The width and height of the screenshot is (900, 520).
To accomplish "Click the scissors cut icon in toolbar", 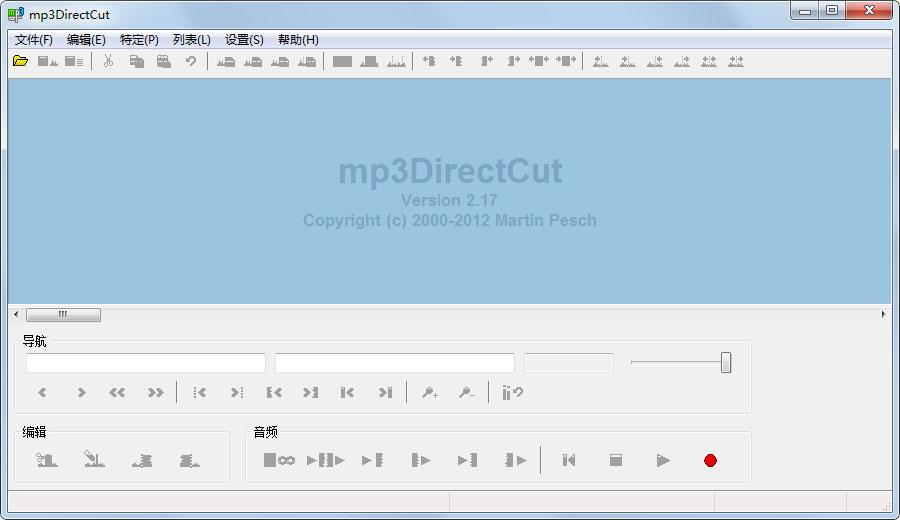I will pyautogui.click(x=108, y=61).
